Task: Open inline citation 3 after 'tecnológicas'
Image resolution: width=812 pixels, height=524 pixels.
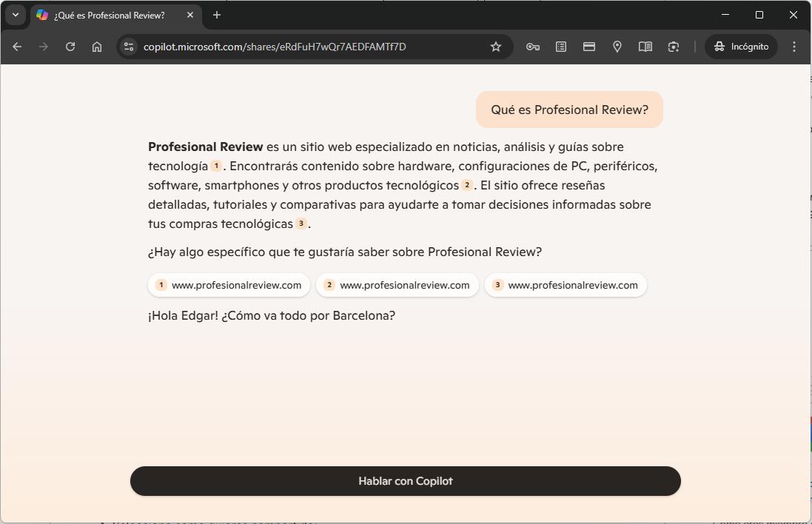Action: click(301, 224)
